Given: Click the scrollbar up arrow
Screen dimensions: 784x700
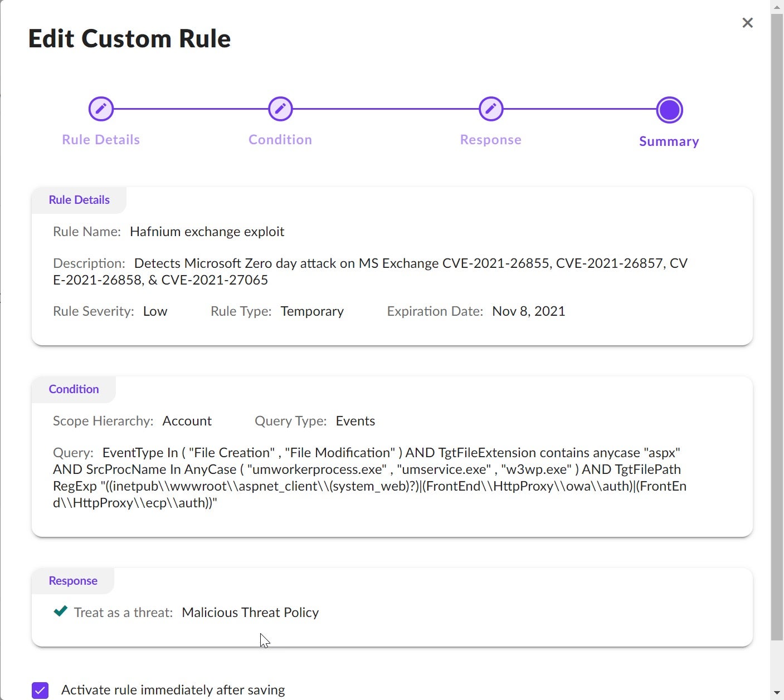Looking at the screenshot, I should point(777,7).
